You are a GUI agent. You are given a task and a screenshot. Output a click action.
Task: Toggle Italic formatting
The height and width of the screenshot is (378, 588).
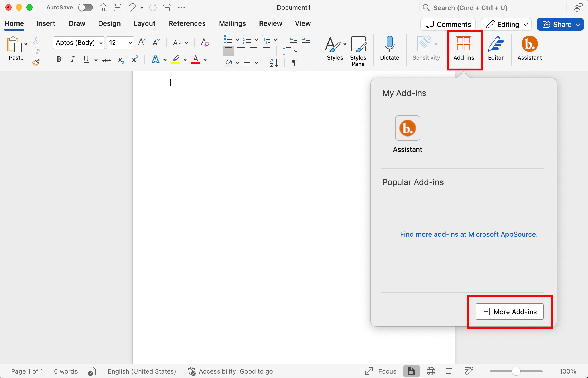[73, 60]
